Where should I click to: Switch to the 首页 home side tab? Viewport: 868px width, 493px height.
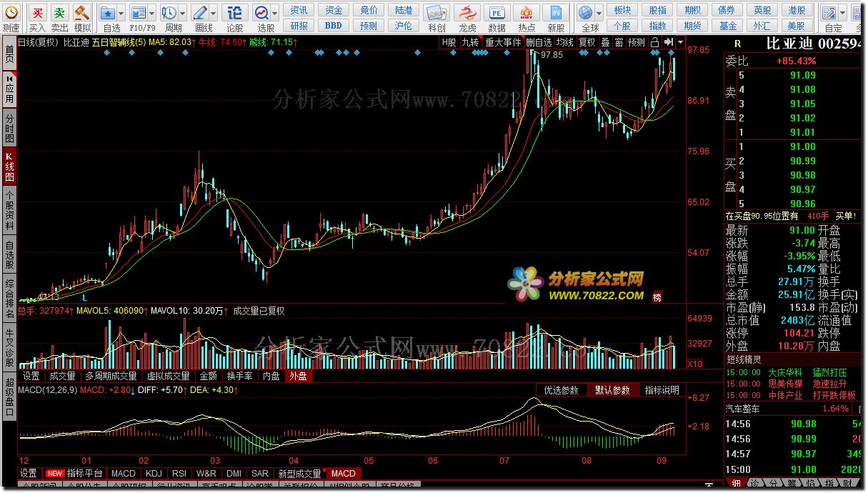9,54
